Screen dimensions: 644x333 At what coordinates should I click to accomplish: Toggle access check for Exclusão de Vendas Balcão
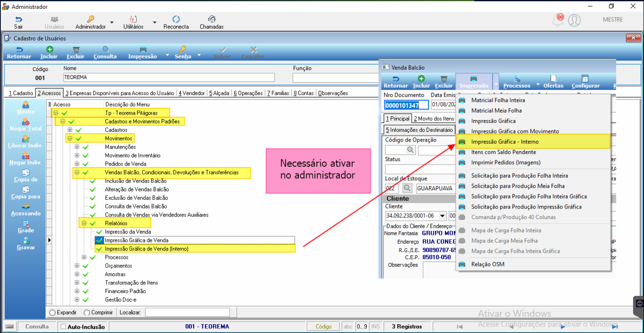click(x=92, y=198)
